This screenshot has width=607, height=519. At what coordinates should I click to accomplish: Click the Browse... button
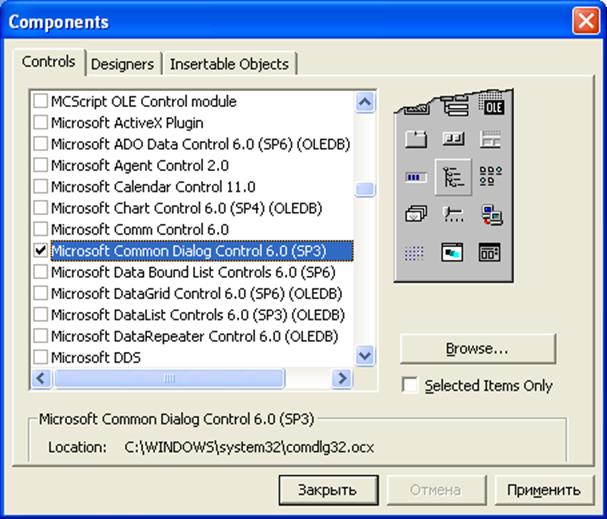pos(478,349)
